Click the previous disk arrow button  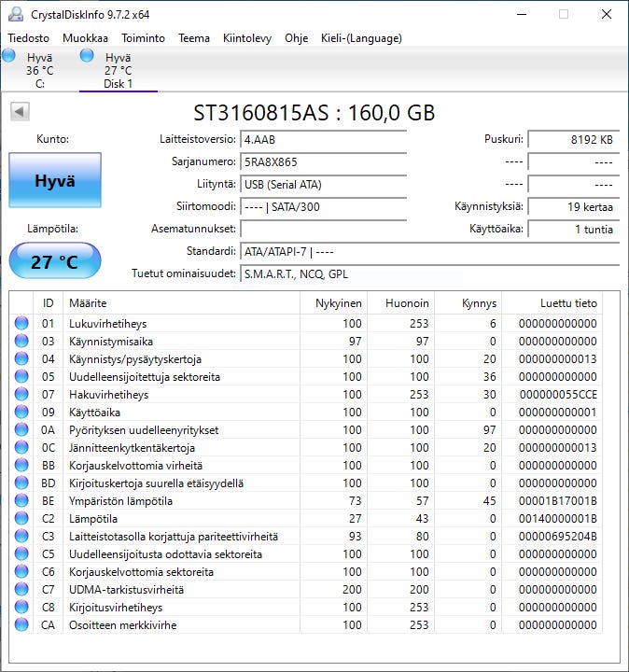pos(20,112)
